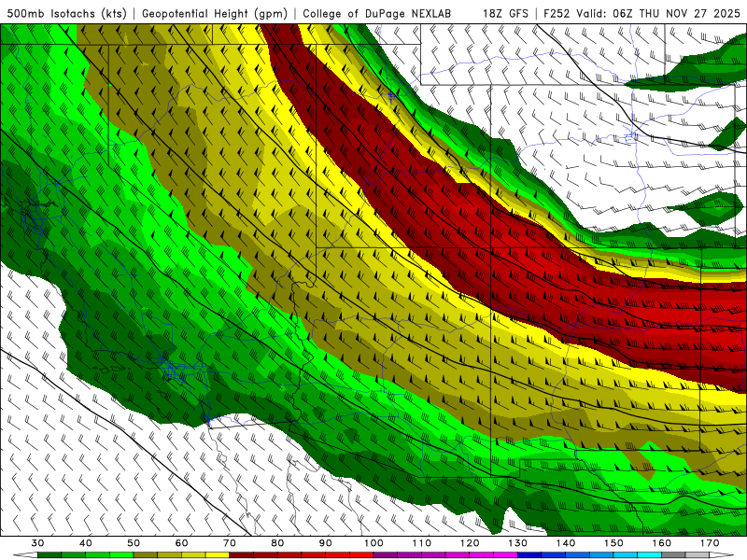Click the '18Z GFS' model run label
747x560 pixels.
coord(505,13)
